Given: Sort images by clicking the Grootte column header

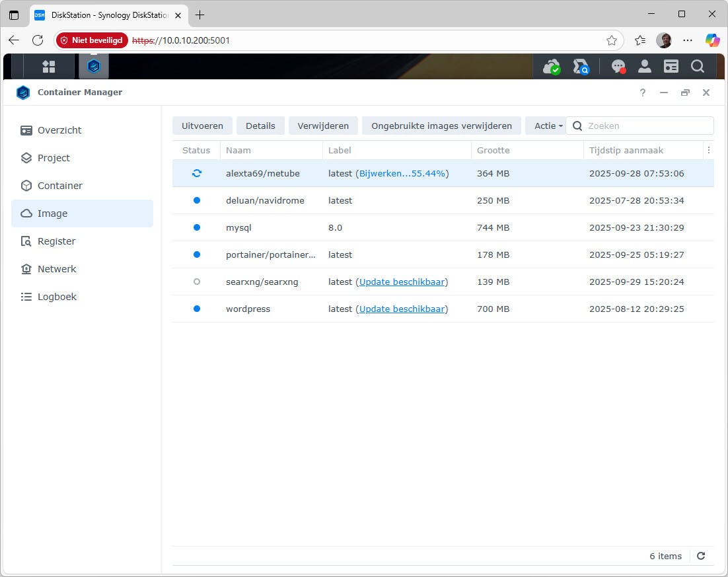Looking at the screenshot, I should tap(493, 150).
